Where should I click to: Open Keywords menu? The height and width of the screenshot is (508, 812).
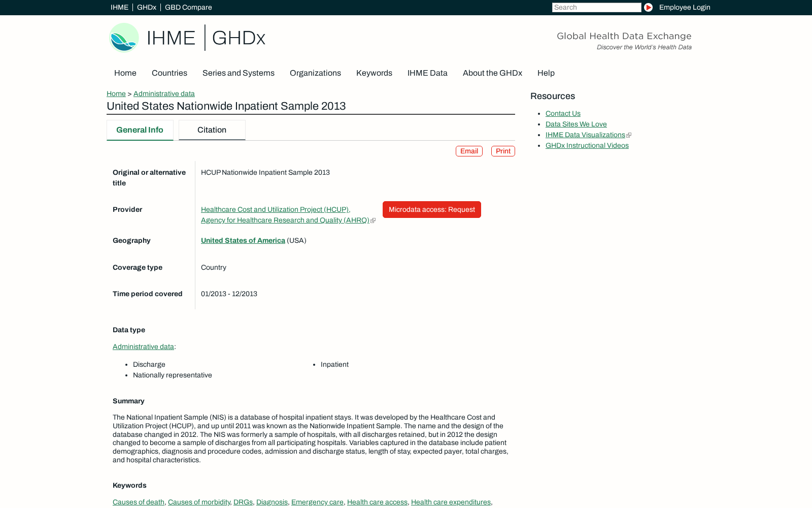coord(374,73)
